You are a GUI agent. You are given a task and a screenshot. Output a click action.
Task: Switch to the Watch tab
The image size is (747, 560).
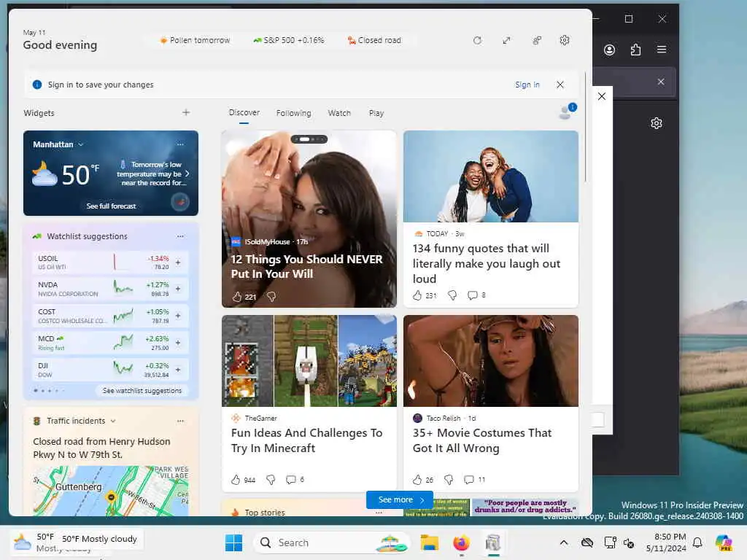pyautogui.click(x=339, y=113)
